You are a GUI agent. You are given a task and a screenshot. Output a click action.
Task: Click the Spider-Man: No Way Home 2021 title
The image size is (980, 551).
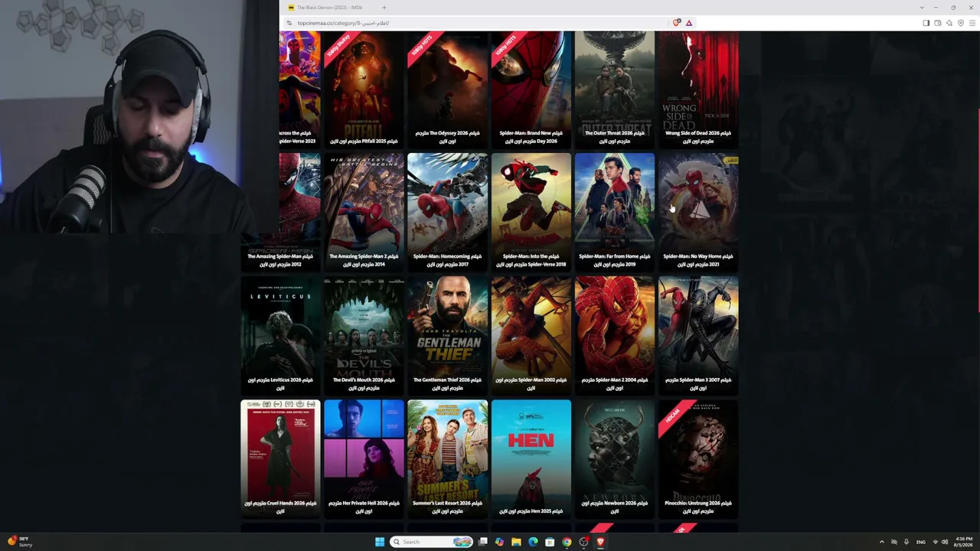coord(698,260)
